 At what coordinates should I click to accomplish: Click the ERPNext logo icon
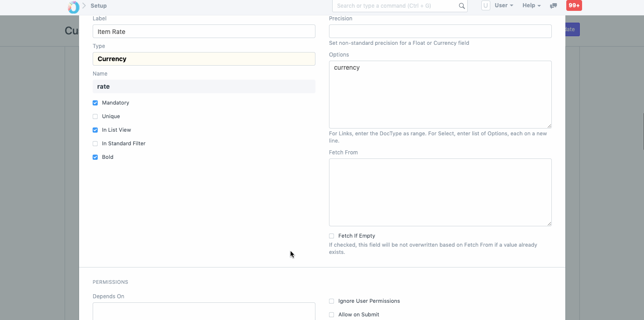73,6
